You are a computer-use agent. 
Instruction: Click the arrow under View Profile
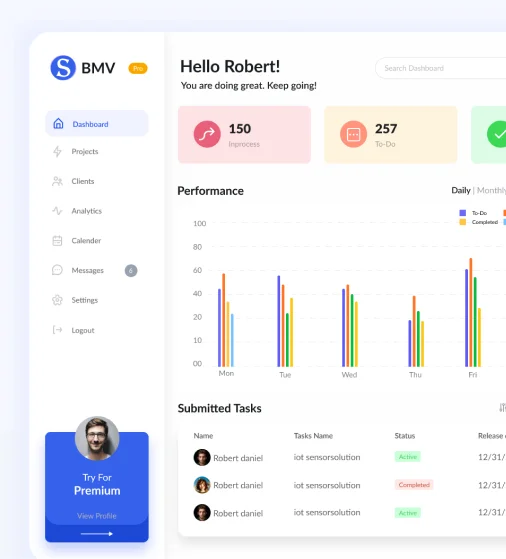tap(97, 534)
